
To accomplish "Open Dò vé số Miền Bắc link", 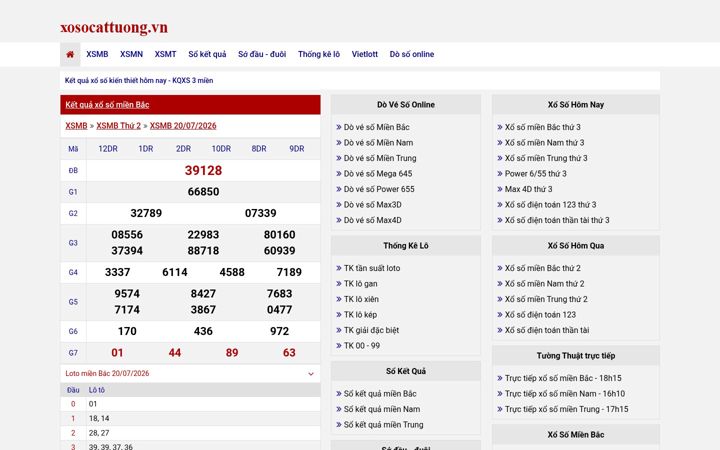I will coord(377,127).
